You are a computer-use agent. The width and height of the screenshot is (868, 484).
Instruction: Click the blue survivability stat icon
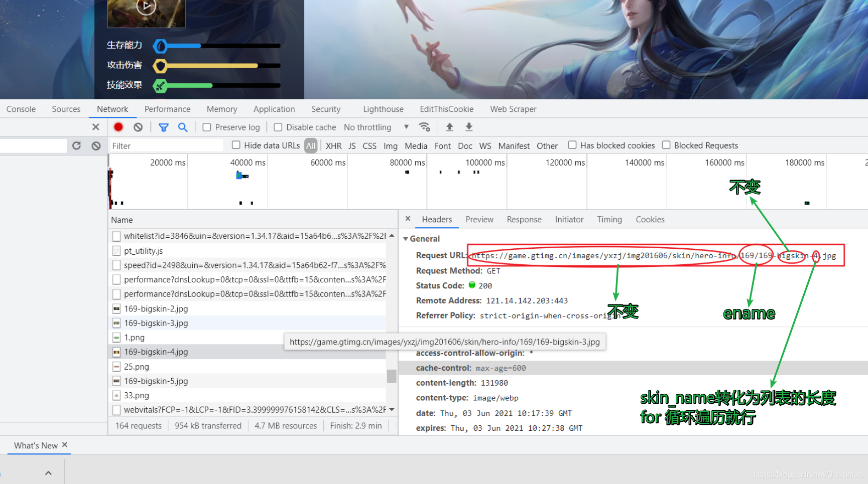click(160, 46)
